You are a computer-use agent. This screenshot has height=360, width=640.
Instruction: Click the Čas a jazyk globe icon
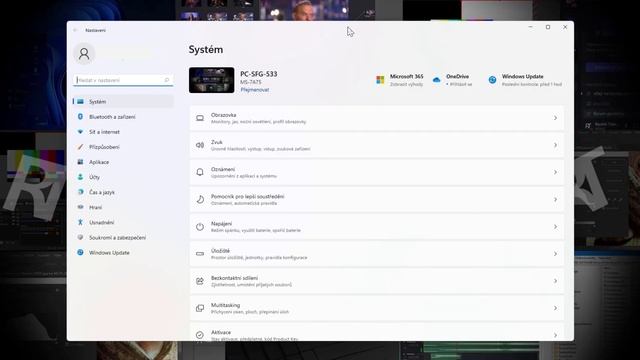80,192
